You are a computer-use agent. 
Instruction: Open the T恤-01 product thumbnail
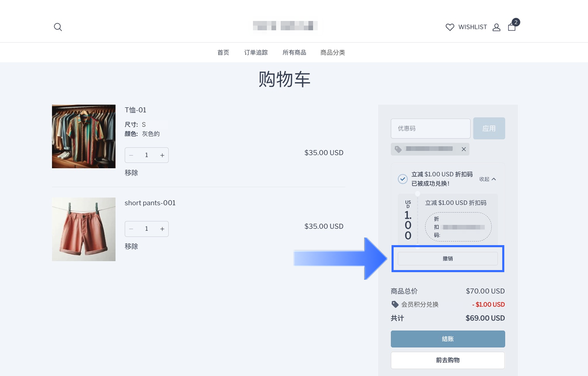84,136
